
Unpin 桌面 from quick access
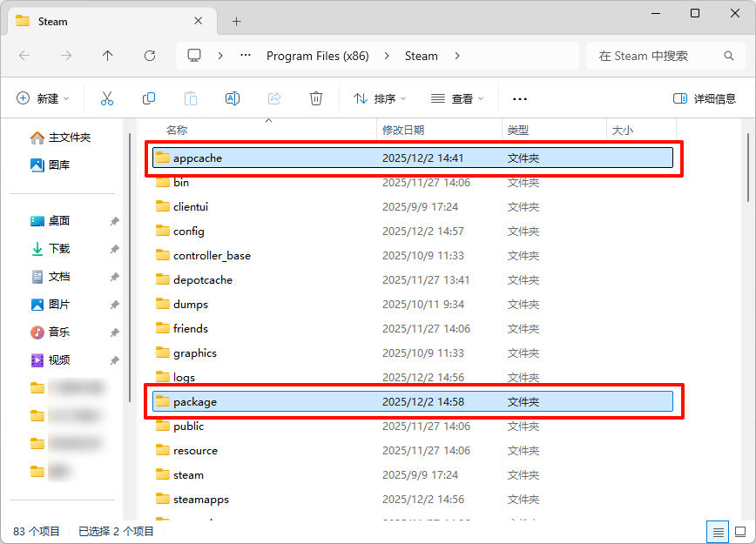tap(115, 221)
